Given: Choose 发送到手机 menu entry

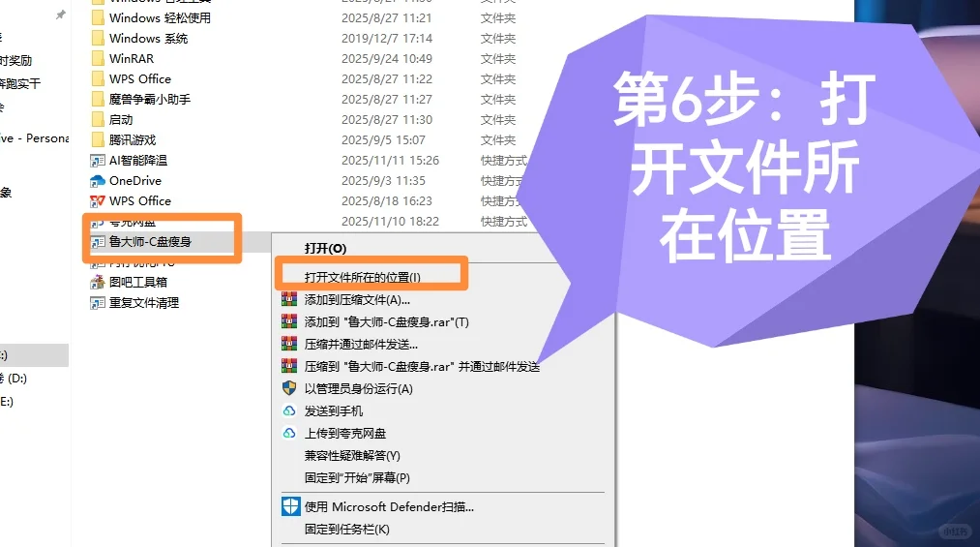Looking at the screenshot, I should click(333, 410).
